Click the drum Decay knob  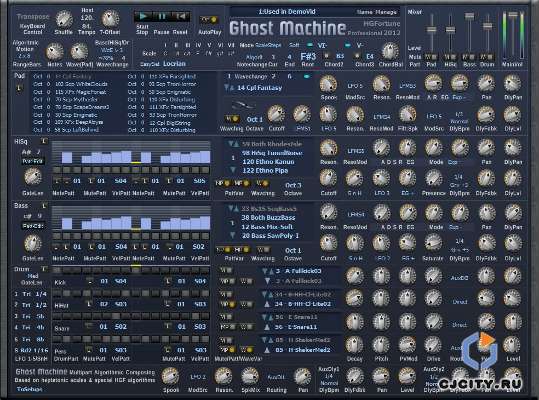coord(354,344)
